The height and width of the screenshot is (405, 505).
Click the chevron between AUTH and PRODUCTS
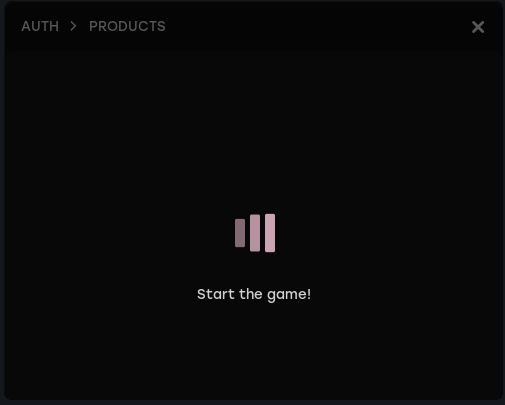73,26
